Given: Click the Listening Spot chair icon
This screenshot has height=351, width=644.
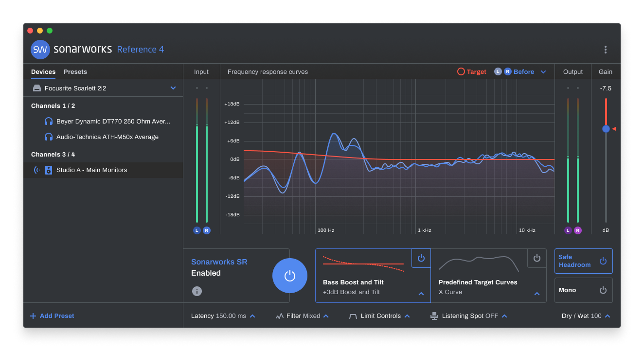Looking at the screenshot, I should 434,316.
